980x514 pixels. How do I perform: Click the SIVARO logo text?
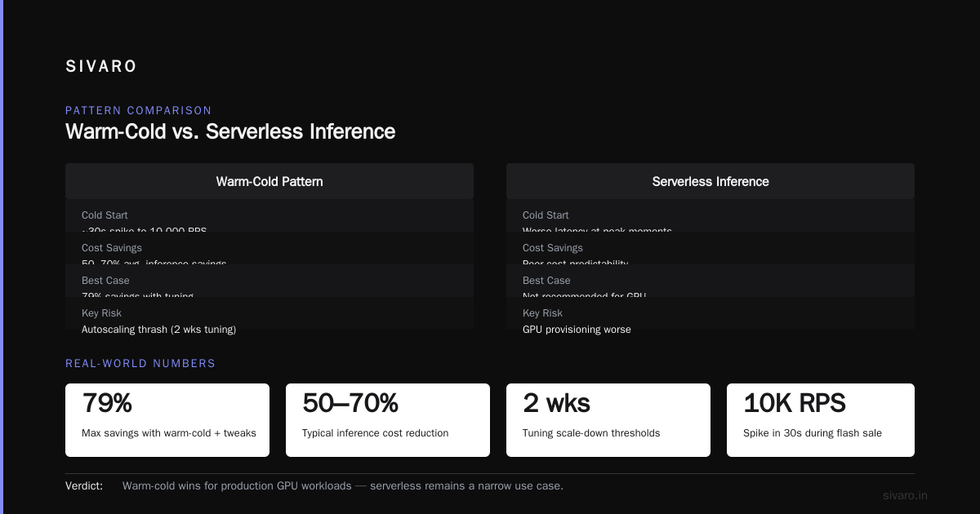(x=101, y=67)
